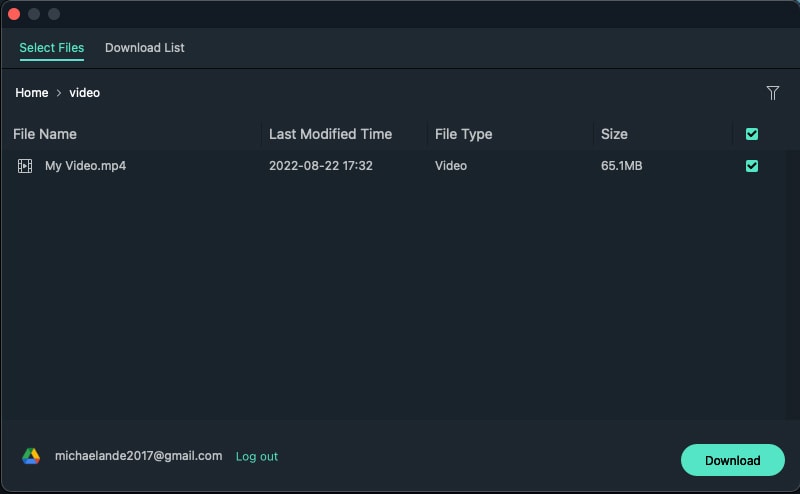Click the 65.1MB size cell
The width and height of the screenshot is (800, 494).
click(x=621, y=166)
